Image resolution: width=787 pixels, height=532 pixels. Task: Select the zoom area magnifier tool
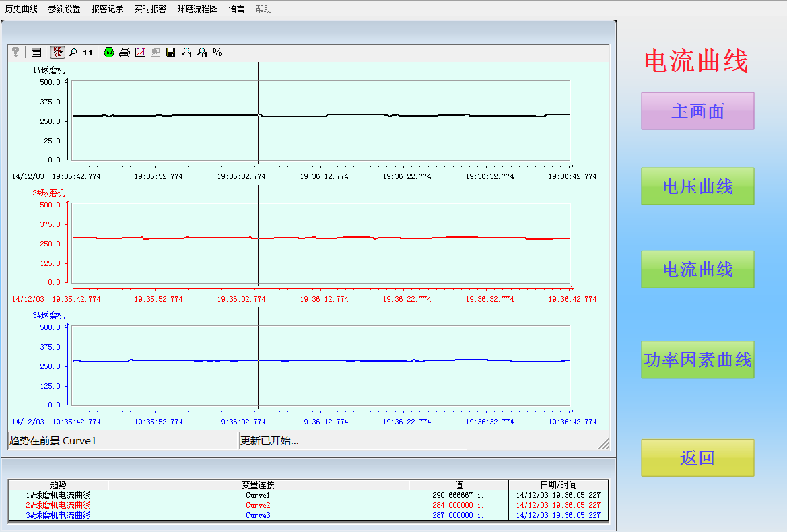point(73,53)
